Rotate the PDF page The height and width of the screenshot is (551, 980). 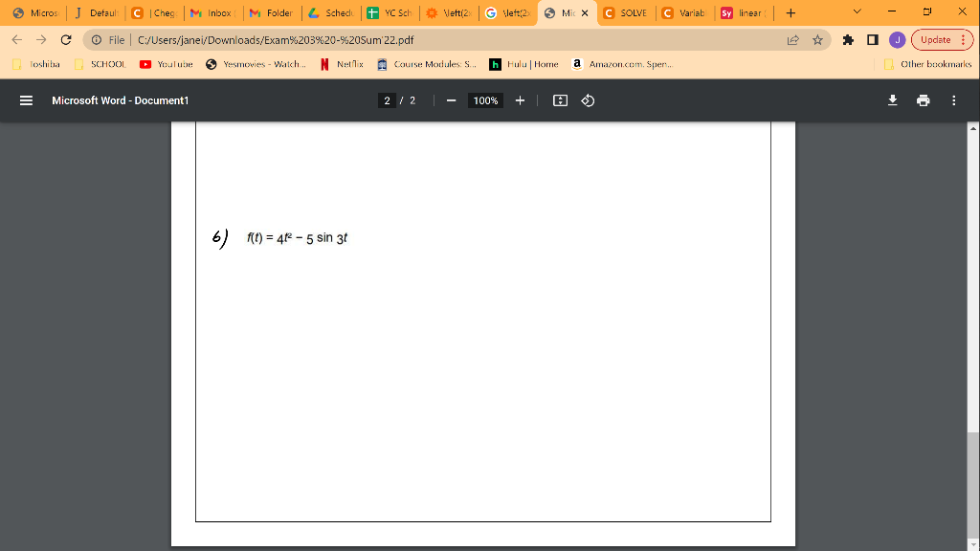587,99
